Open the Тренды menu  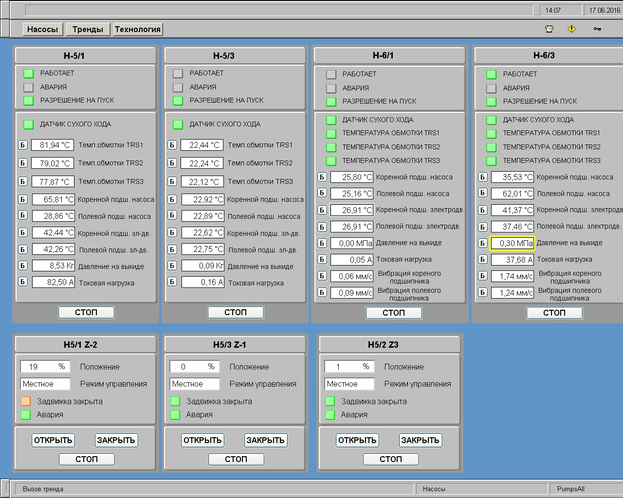pyautogui.click(x=86, y=30)
